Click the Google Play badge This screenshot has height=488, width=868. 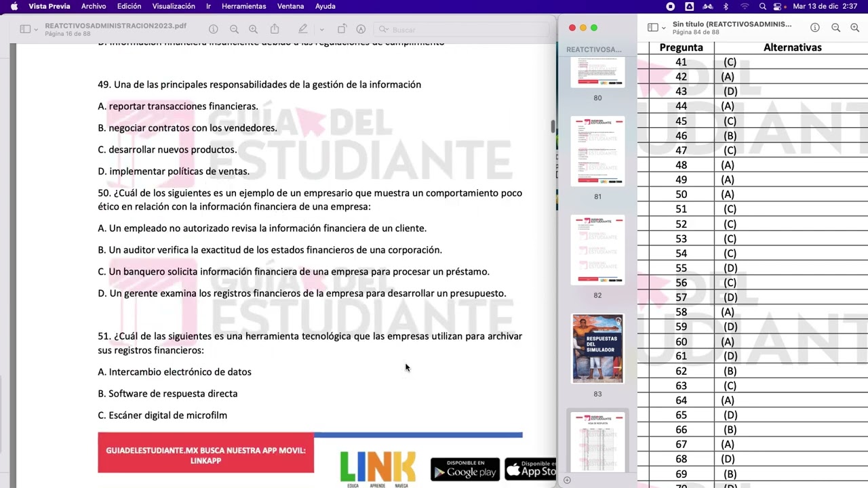click(465, 469)
